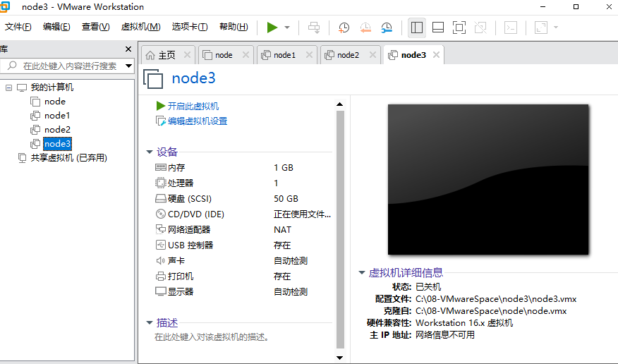Close the node2 tab
The width and height of the screenshot is (618, 364).
click(x=372, y=55)
